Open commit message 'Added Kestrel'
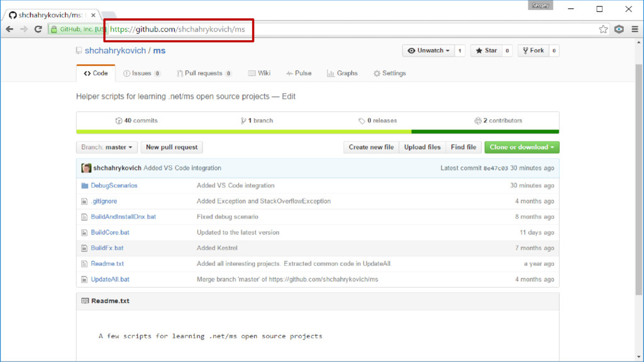This screenshot has height=362, width=644. click(217, 248)
